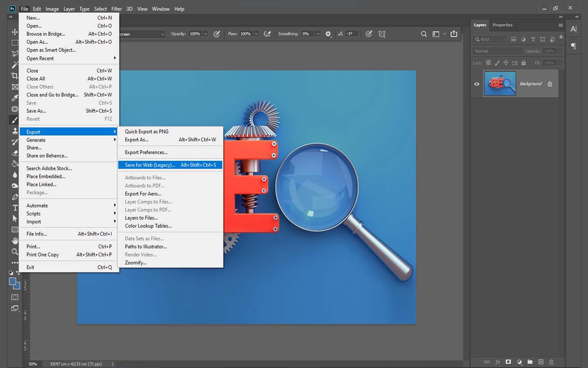Click Export Preferences entry

pos(171,152)
